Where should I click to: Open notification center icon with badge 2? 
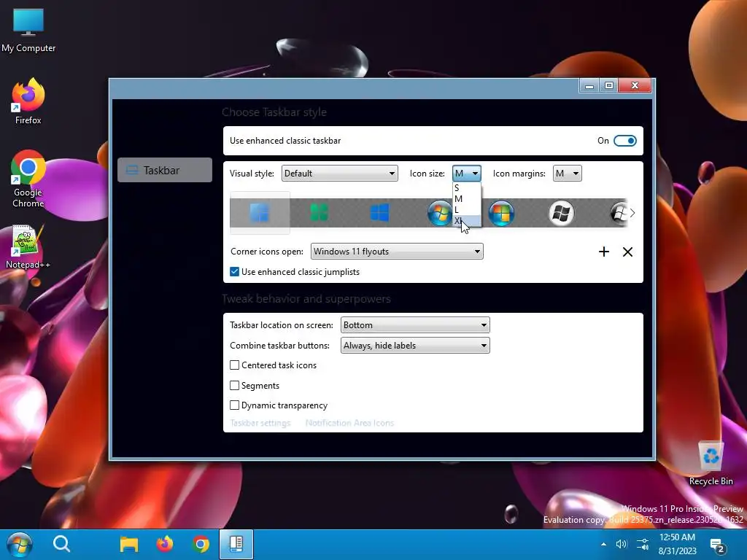pos(718,545)
